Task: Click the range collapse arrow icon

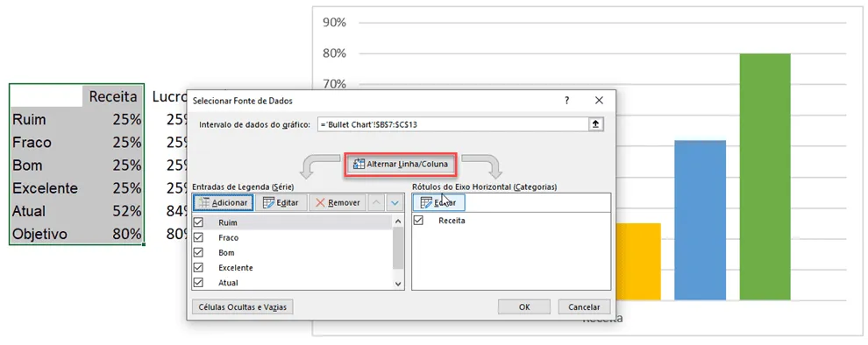Action: [x=595, y=124]
